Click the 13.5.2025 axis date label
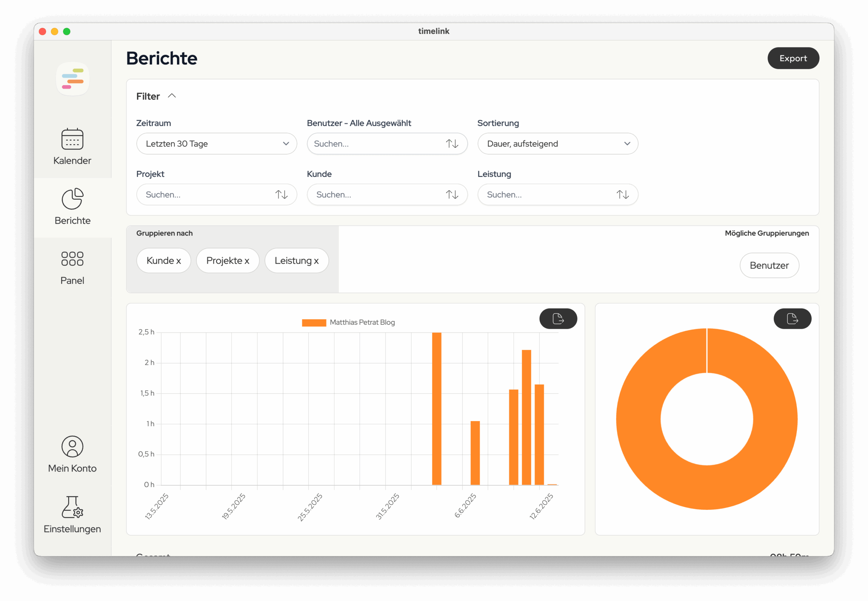The width and height of the screenshot is (868, 601). click(x=157, y=506)
